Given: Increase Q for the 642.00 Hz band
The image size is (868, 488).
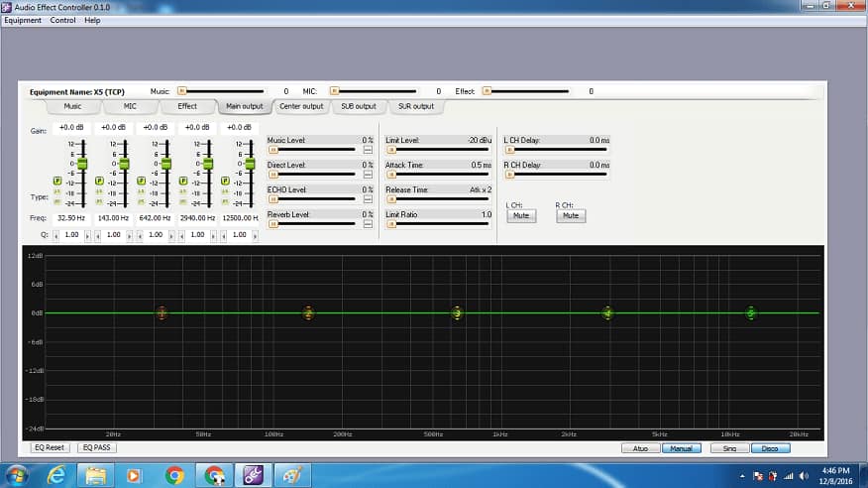Looking at the screenshot, I should (x=171, y=236).
